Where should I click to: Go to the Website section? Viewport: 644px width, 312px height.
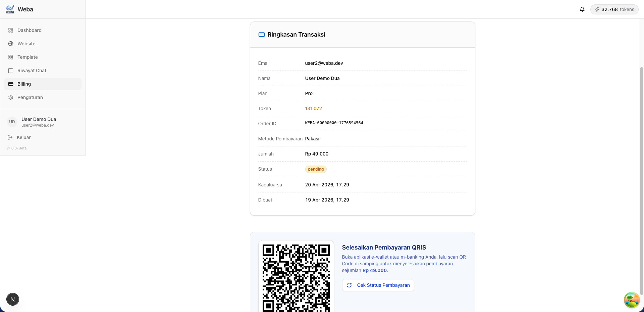point(43,44)
